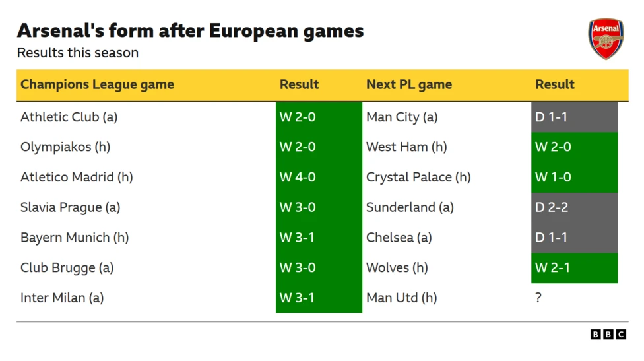The width and height of the screenshot is (644, 361).
Task: Click the Arsenal club crest icon
Action: pos(606,39)
